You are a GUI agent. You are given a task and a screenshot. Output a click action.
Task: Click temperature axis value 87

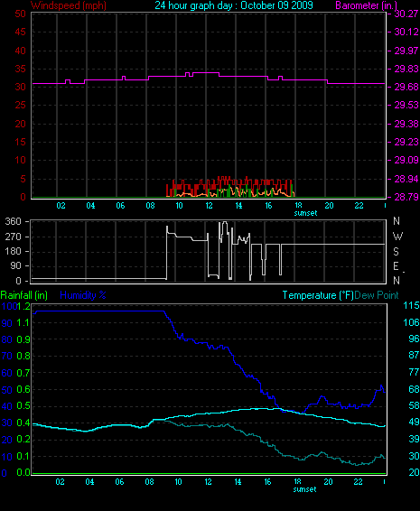click(414, 355)
